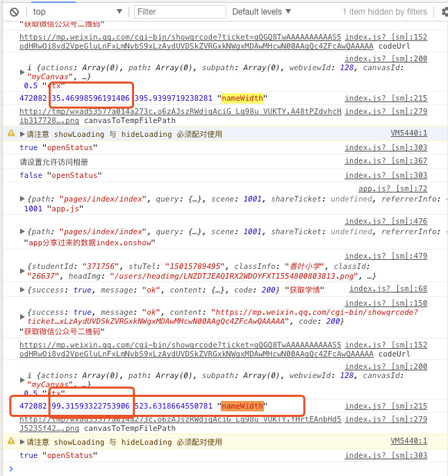Screen dimensions: 448x476
Task: Focus the Filter input field
Action: pyautogui.click(x=180, y=12)
